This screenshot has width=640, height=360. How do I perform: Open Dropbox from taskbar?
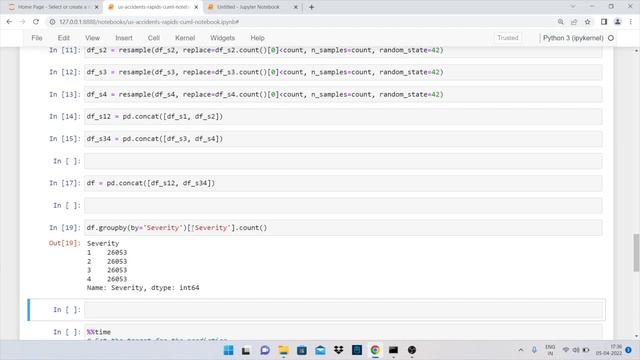coord(338,350)
